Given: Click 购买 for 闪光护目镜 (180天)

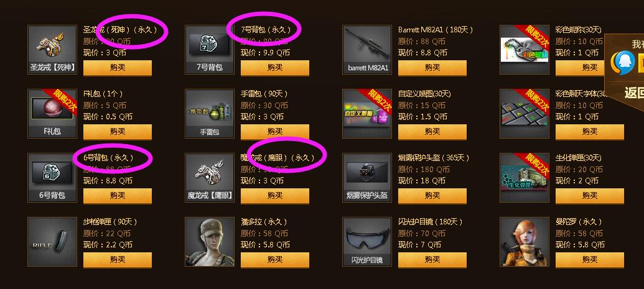Looking at the screenshot, I should click(432, 260).
